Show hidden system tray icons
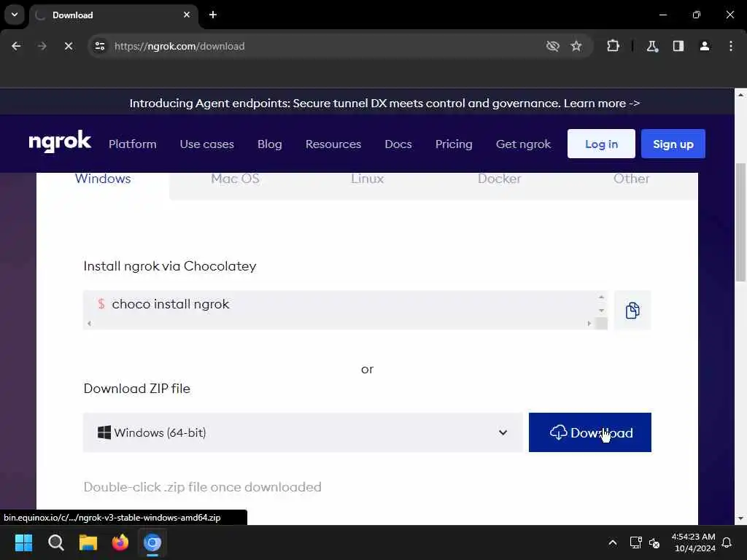The image size is (747, 560). pos(613,542)
